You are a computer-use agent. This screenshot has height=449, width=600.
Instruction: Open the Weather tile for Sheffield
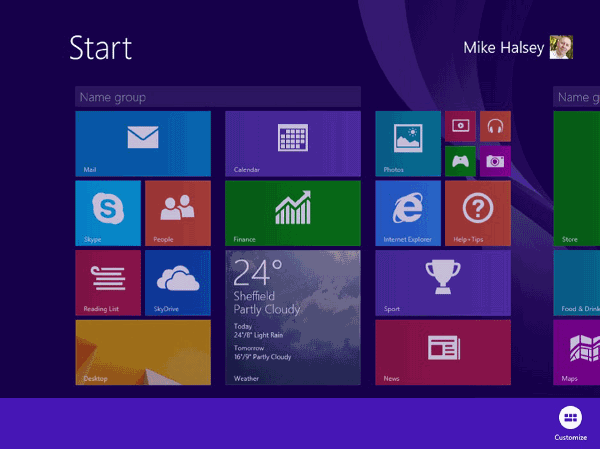pos(292,317)
